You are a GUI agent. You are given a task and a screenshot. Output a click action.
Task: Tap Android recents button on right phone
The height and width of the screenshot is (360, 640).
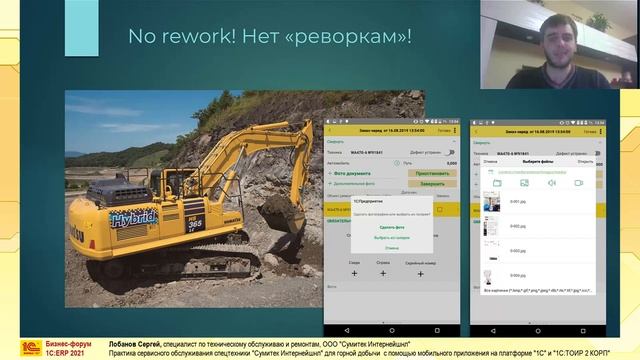(583, 331)
